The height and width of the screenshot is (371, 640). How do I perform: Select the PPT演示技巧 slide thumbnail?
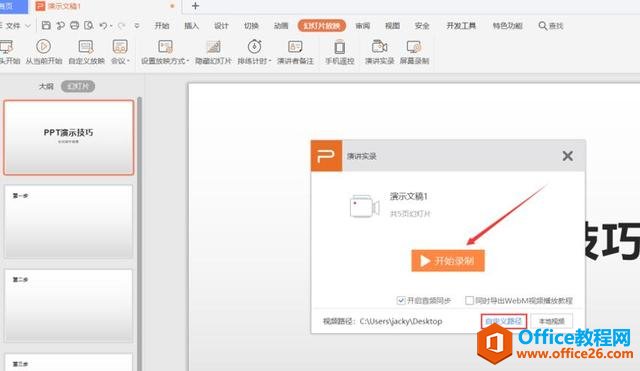[69, 137]
